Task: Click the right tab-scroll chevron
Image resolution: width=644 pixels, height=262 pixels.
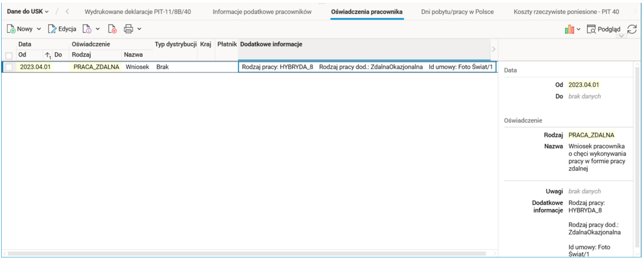Action: (x=637, y=11)
